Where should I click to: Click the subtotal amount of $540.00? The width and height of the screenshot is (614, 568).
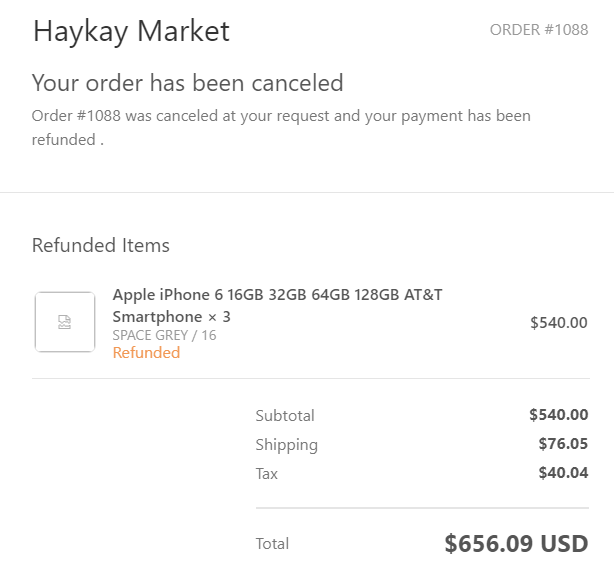(x=558, y=415)
